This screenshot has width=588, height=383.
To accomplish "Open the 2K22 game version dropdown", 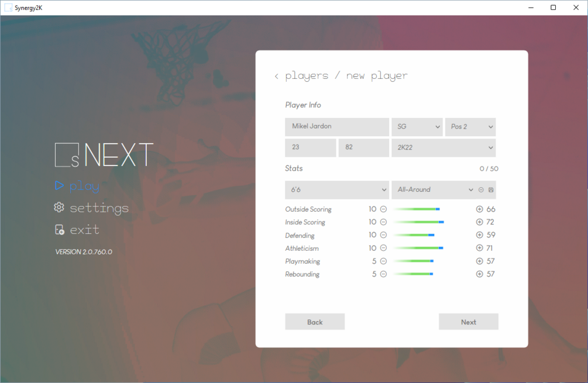I will coord(443,148).
